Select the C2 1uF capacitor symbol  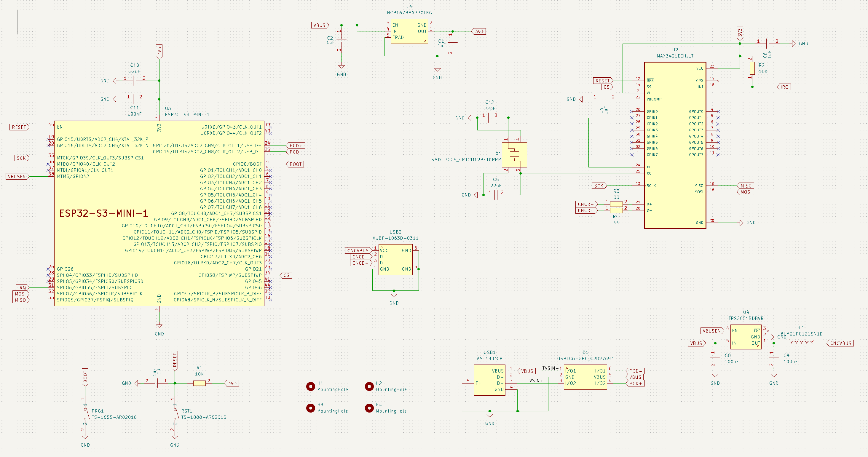coord(341,40)
